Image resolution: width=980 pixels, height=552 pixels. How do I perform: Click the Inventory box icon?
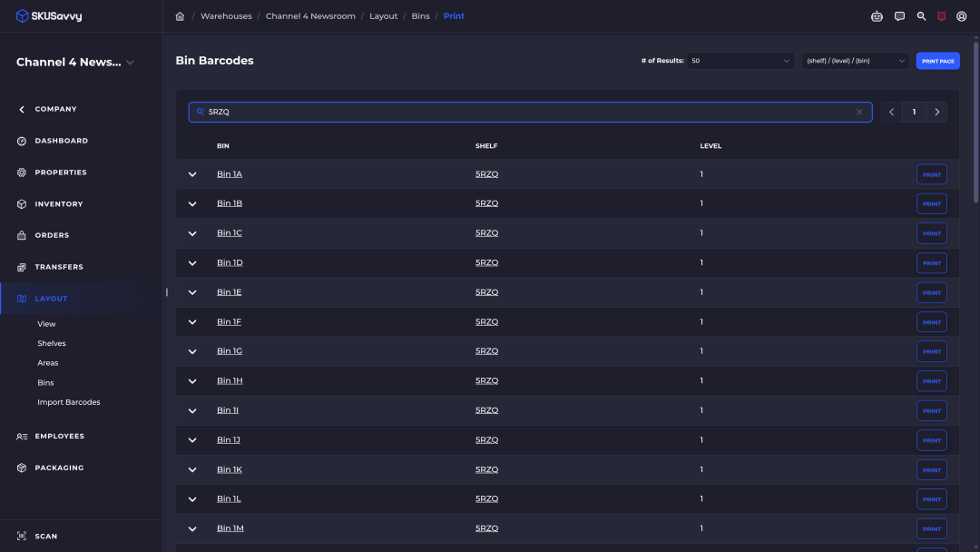(22, 203)
